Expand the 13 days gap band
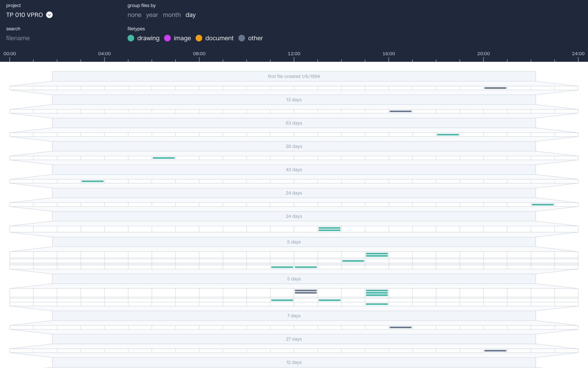 coord(294,100)
